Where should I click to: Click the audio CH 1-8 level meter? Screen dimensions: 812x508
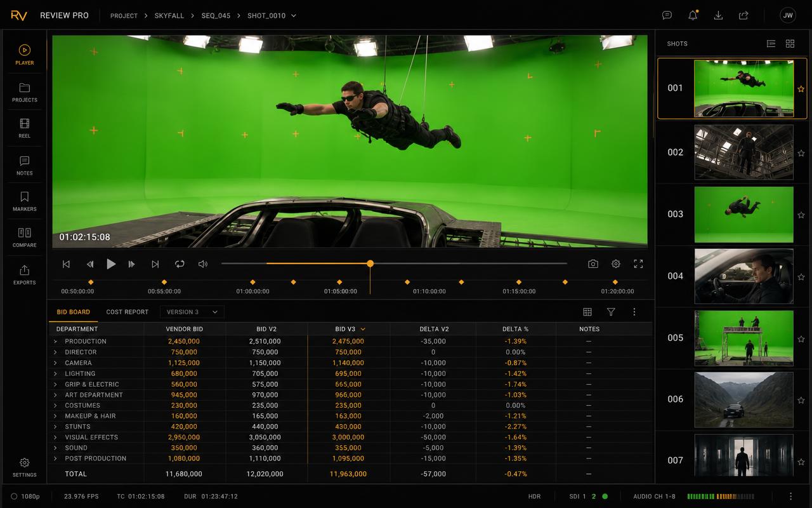click(720, 497)
